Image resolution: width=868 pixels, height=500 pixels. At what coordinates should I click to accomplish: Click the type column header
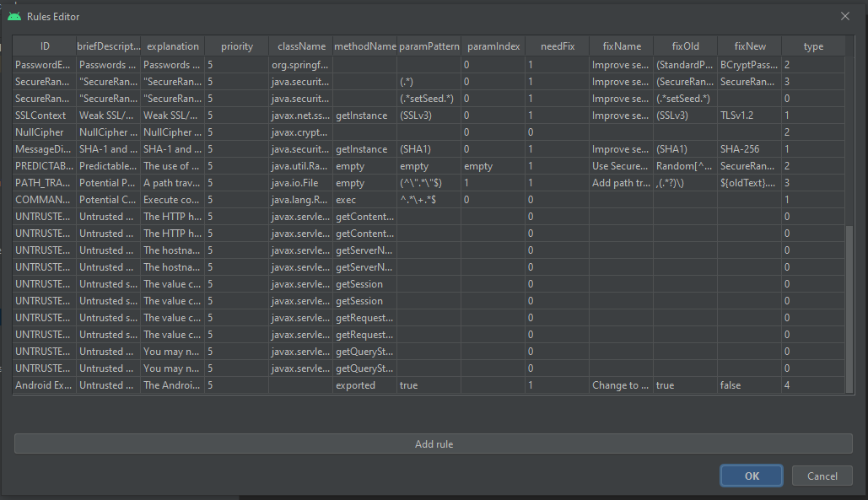[x=813, y=46]
